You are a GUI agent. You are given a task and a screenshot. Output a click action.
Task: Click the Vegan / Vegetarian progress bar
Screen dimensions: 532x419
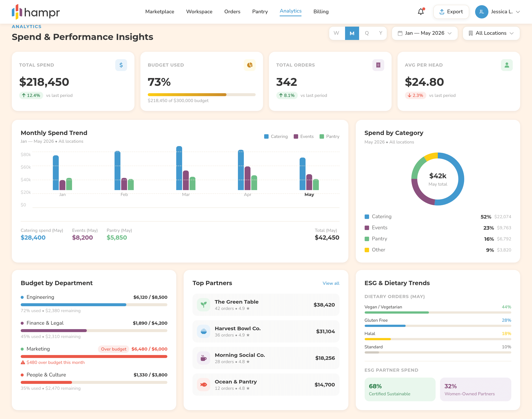pos(438,312)
